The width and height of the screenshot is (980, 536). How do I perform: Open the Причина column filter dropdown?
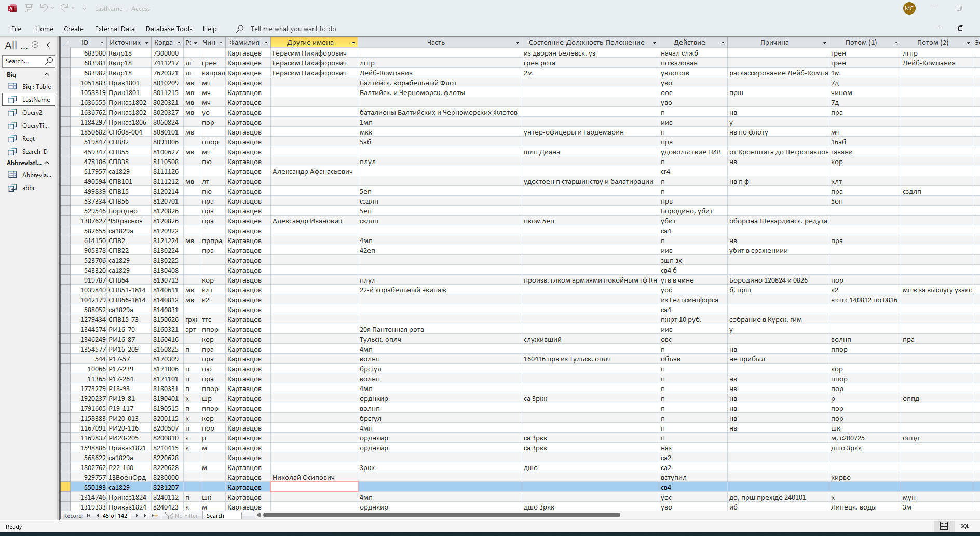point(824,43)
